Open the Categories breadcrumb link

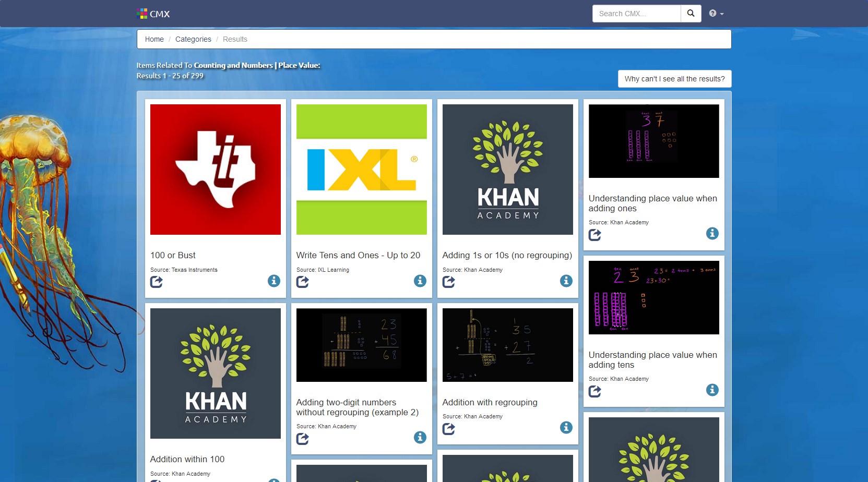(193, 39)
